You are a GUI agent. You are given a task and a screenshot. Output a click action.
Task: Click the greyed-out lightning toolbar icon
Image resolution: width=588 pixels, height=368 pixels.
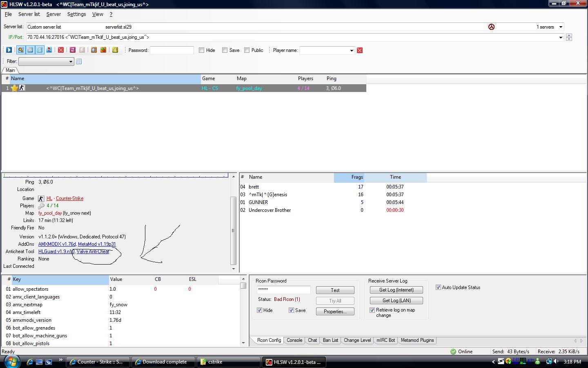(x=82, y=50)
